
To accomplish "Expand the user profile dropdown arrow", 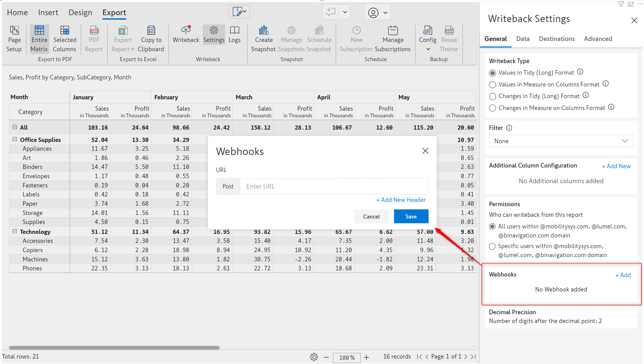I will (385, 13).
